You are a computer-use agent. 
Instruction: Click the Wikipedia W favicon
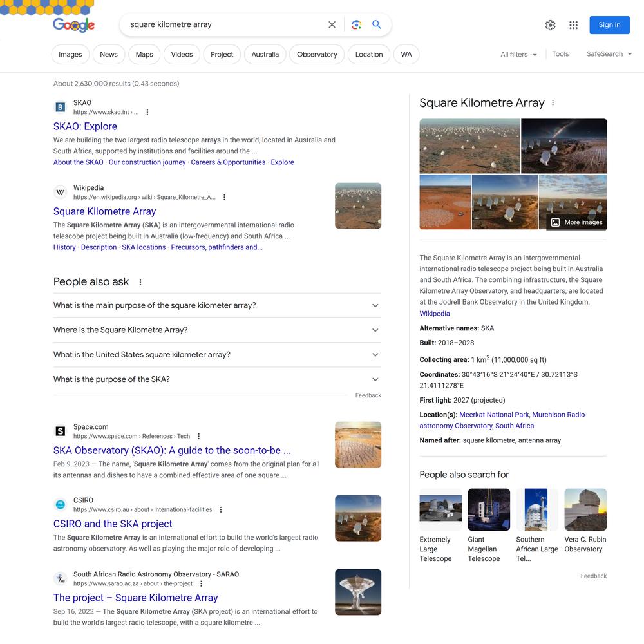[61, 192]
